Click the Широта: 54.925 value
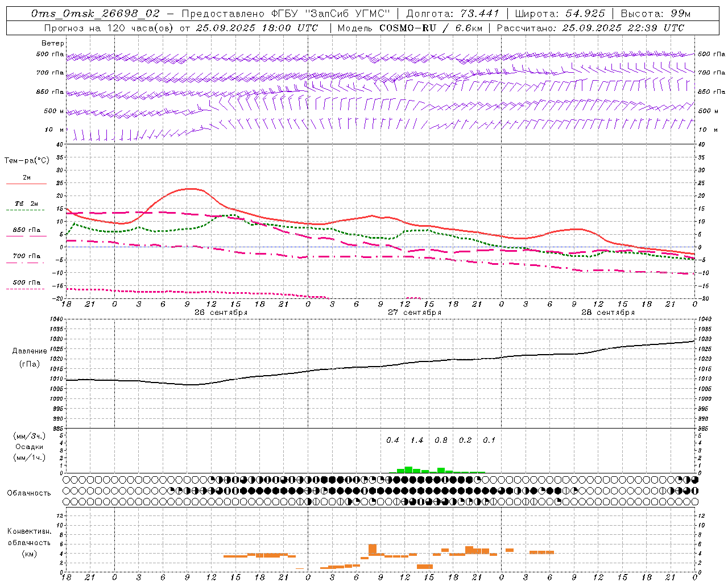728x582 pixels. pos(560,13)
